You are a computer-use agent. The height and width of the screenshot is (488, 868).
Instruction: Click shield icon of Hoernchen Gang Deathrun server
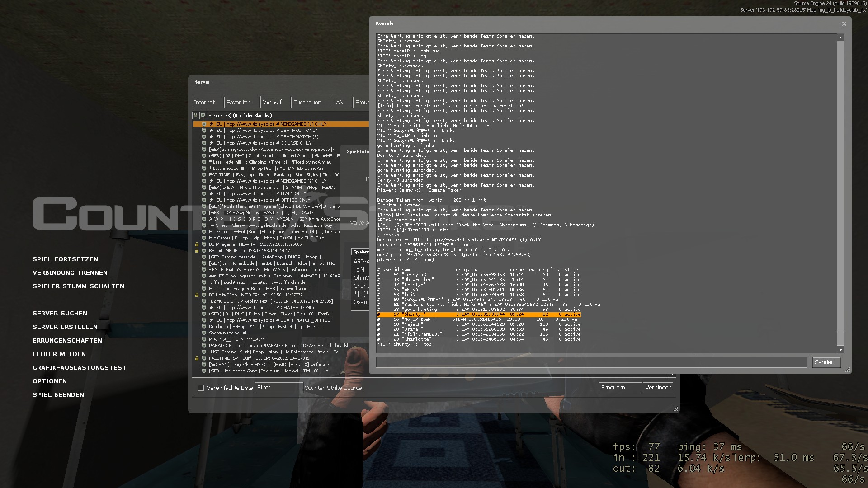click(204, 371)
